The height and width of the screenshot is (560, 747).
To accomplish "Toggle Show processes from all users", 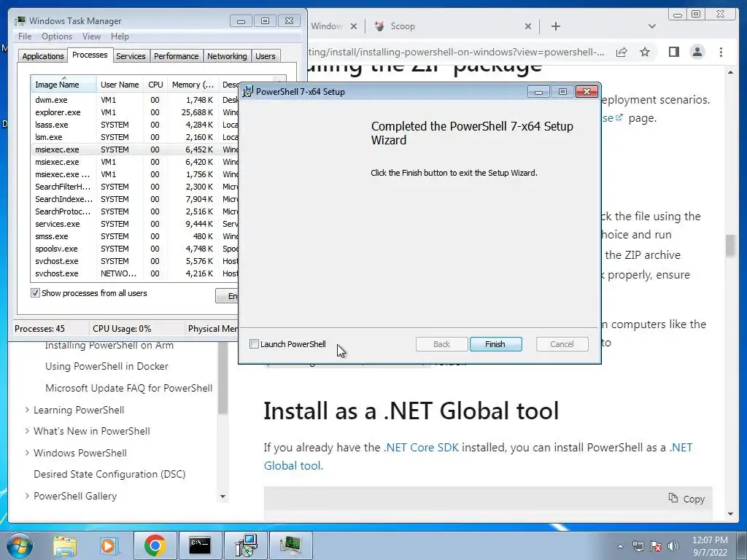I will pyautogui.click(x=35, y=293).
